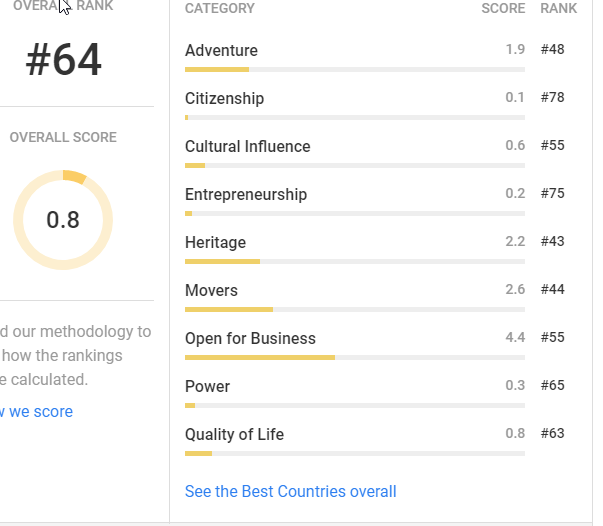Click the RANK column header
603x526 pixels.
[x=558, y=8]
